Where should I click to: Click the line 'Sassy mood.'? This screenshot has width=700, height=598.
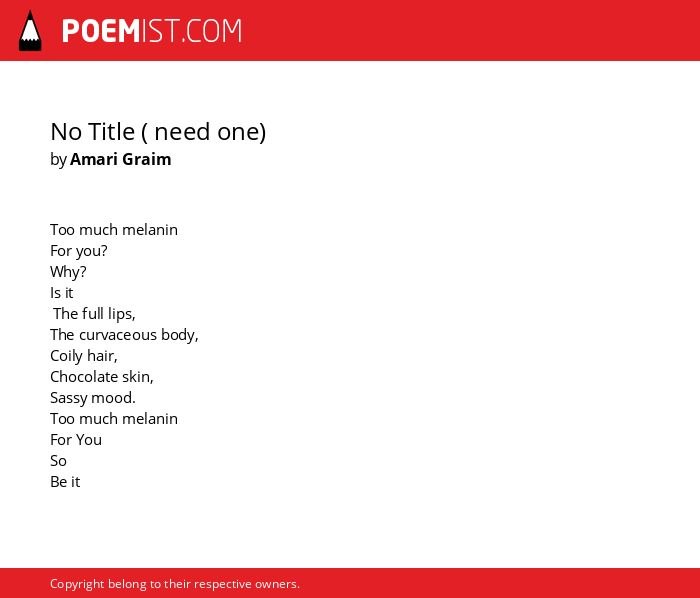pos(93,398)
